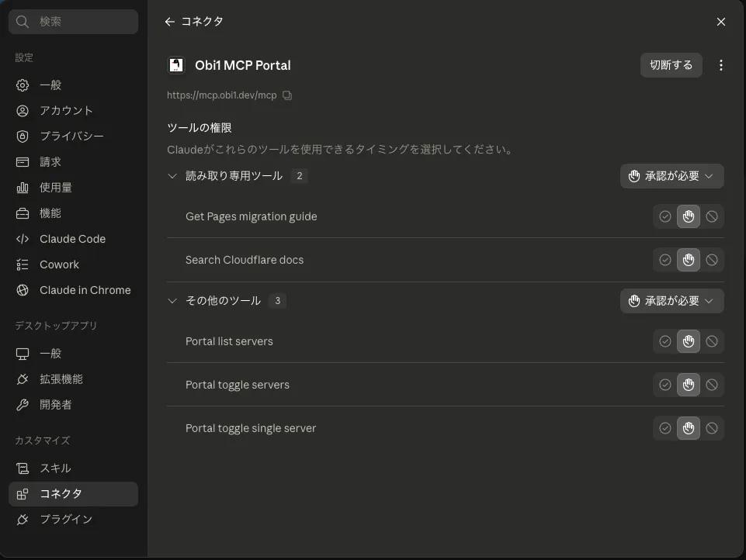
Task: Click the ツールの権限 heading
Action: click(200, 128)
